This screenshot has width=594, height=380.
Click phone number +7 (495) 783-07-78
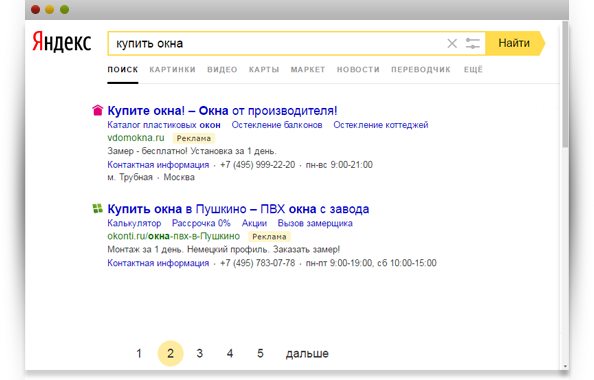point(258,263)
